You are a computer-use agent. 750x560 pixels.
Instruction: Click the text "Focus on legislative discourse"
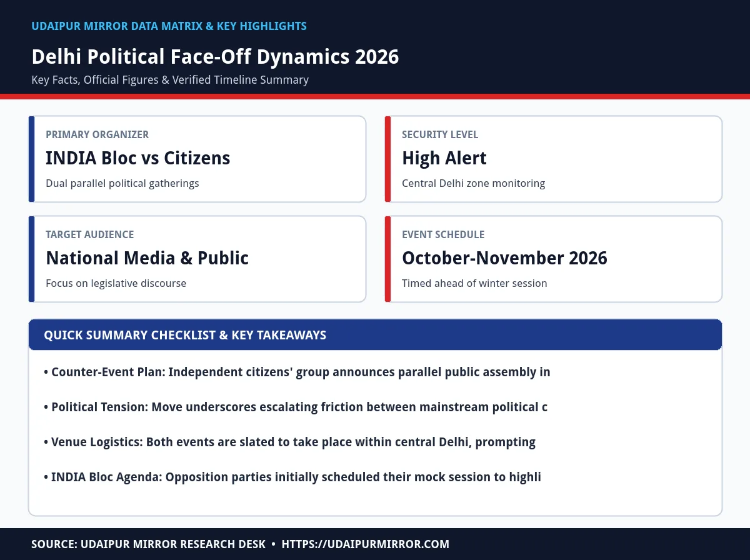point(116,283)
